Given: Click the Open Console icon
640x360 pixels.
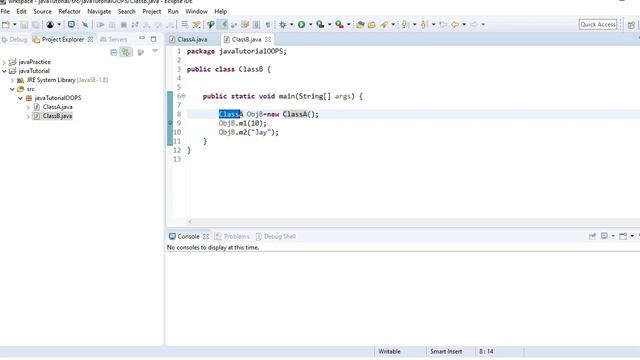Looking at the screenshot, I should point(623,236).
